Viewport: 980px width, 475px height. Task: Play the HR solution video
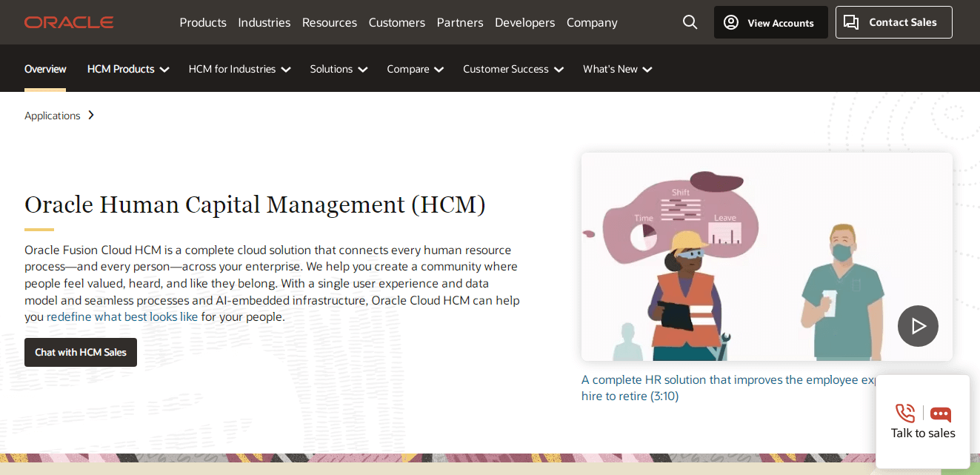[x=918, y=326]
